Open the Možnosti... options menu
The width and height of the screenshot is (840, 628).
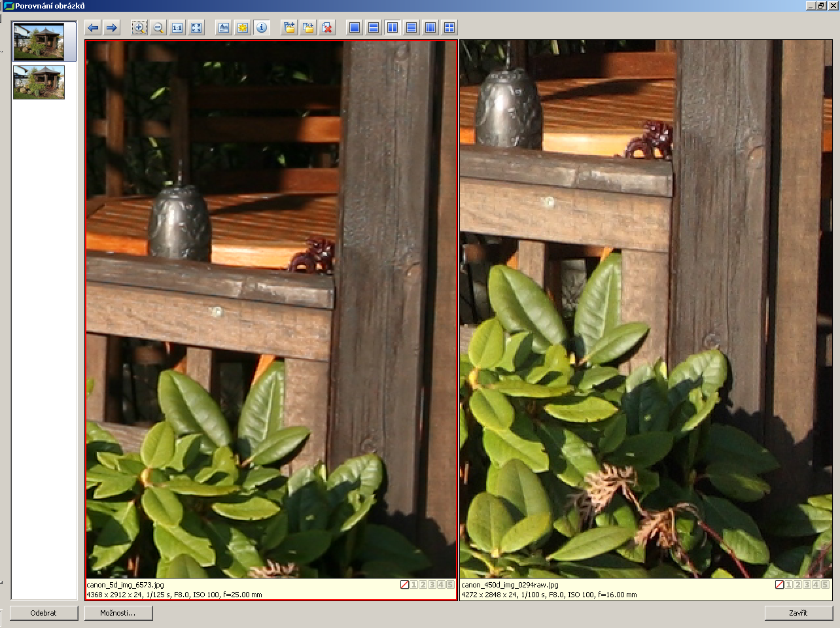pyautogui.click(x=118, y=613)
